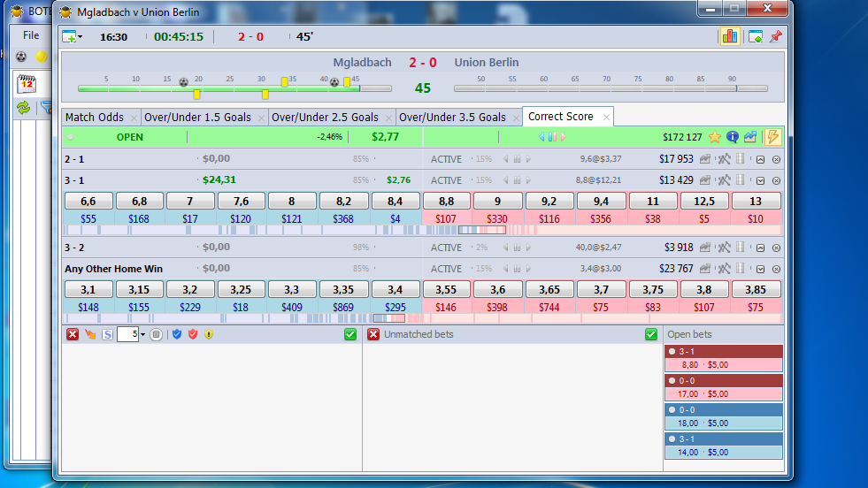Viewport: 868px width, 488px height.
Task: Open price chart icon for 2 - 1 row
Action: tap(704, 159)
